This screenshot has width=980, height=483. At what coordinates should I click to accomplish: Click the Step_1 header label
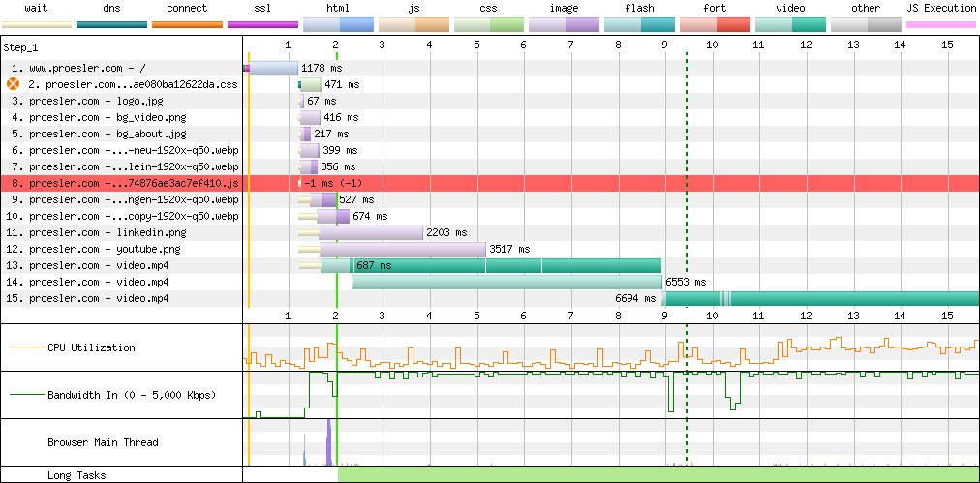20,47
